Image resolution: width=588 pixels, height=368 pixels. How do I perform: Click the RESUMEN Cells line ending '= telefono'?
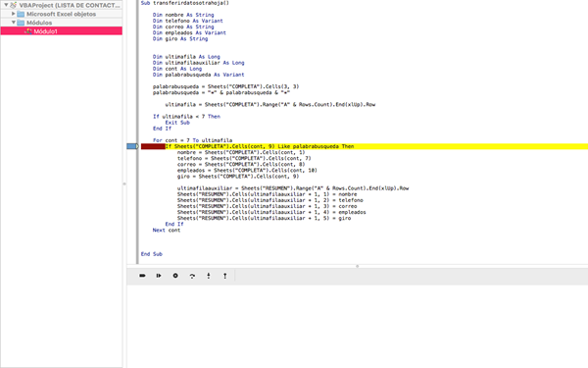tap(270, 200)
